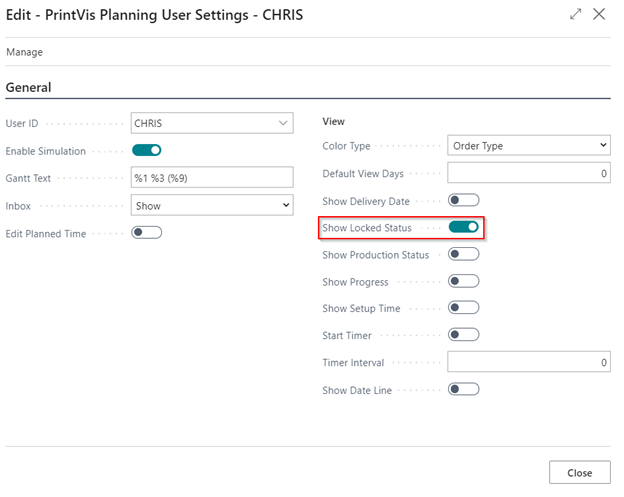Collapse the General section heading
The height and width of the screenshot is (497, 624).
click(x=29, y=87)
